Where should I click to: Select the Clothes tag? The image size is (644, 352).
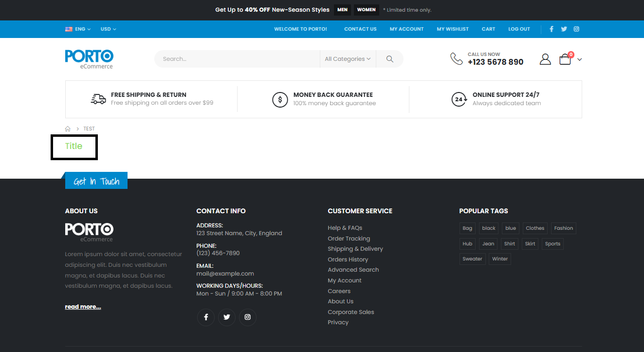pyautogui.click(x=535, y=228)
